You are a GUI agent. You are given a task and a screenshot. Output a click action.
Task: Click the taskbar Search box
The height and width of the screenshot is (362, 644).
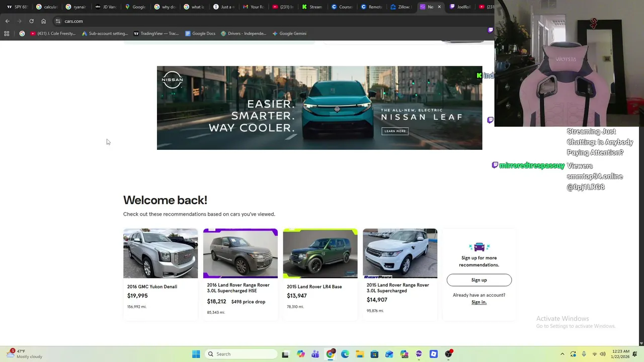(x=242, y=354)
